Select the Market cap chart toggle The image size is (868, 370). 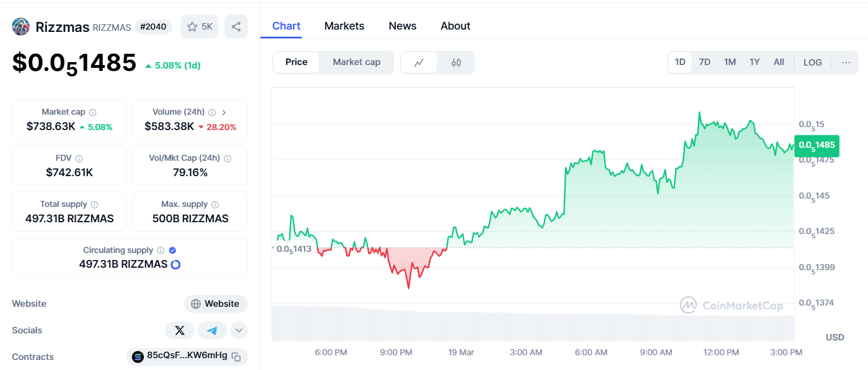357,62
